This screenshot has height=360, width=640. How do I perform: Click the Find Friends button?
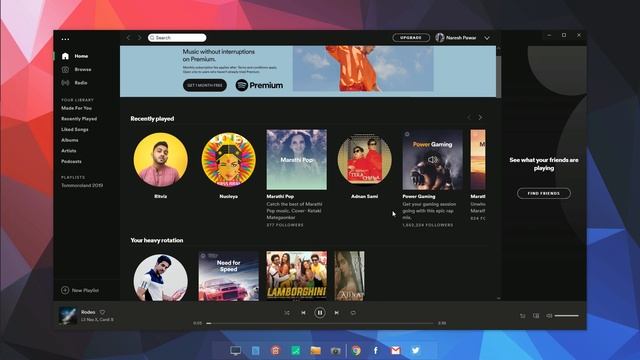[x=544, y=193]
